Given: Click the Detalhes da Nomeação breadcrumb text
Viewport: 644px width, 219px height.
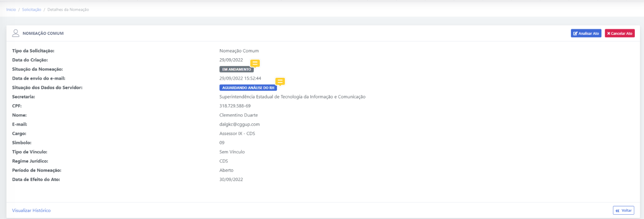Looking at the screenshot, I should click(x=68, y=10).
